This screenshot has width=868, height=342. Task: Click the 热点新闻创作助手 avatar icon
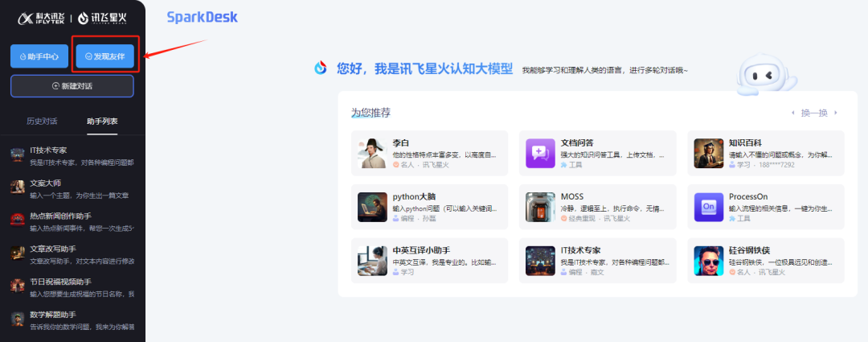point(17,220)
